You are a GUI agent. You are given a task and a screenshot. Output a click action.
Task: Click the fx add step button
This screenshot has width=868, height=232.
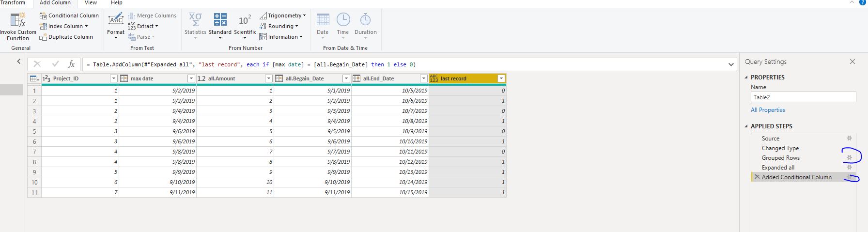(x=71, y=64)
